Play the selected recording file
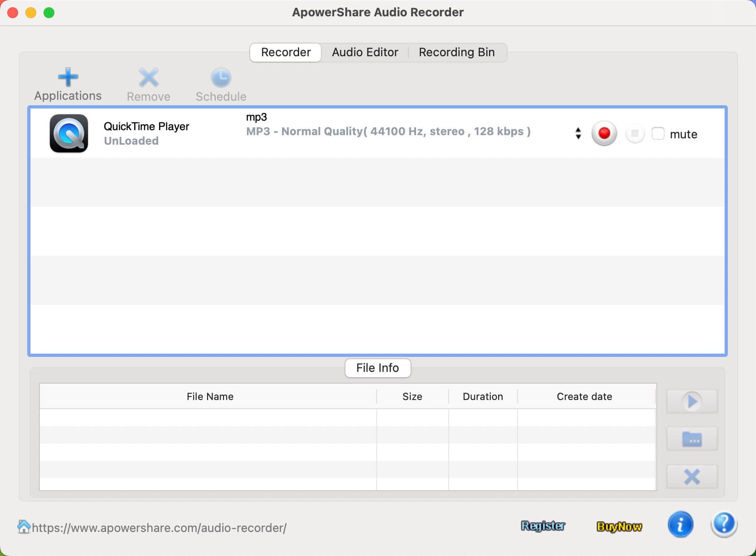 coord(692,401)
